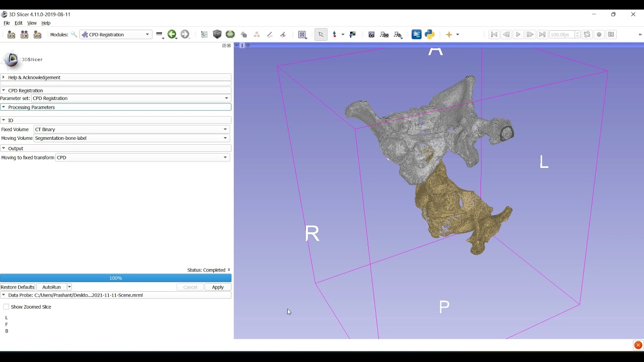Click the Restore Defaults button
The height and width of the screenshot is (362, 644).
(x=18, y=287)
